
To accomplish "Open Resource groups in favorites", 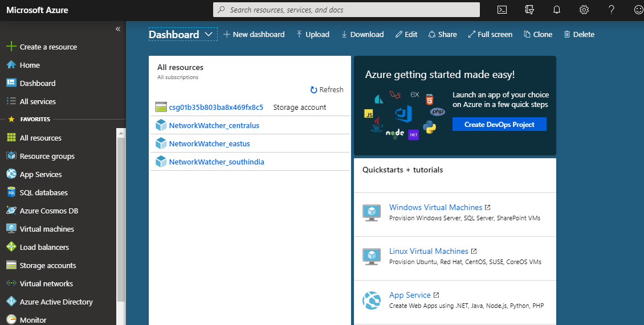I will 47,156.
